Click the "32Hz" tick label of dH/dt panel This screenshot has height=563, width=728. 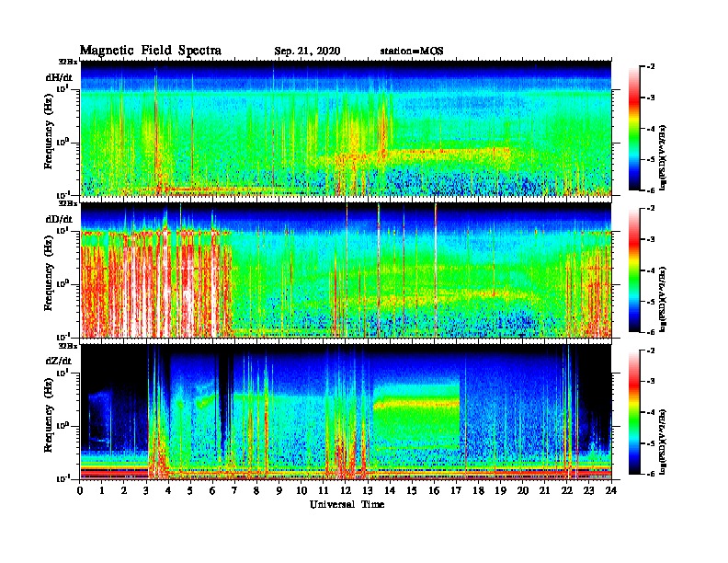pyautogui.click(x=68, y=62)
